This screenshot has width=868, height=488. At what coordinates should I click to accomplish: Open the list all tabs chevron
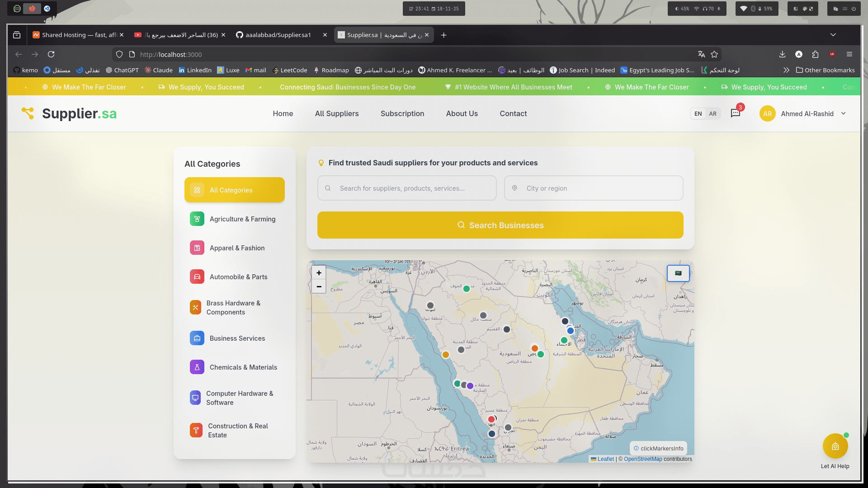tap(833, 35)
